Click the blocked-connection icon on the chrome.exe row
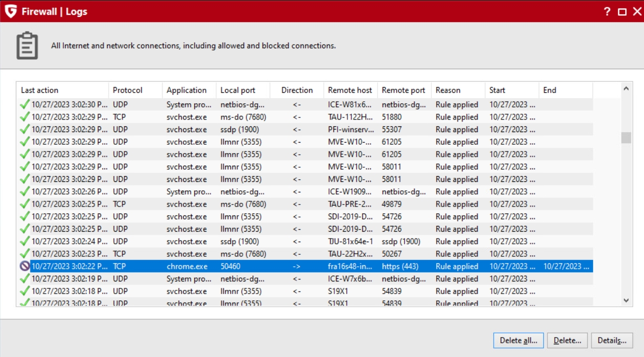The image size is (644, 357). (25, 266)
